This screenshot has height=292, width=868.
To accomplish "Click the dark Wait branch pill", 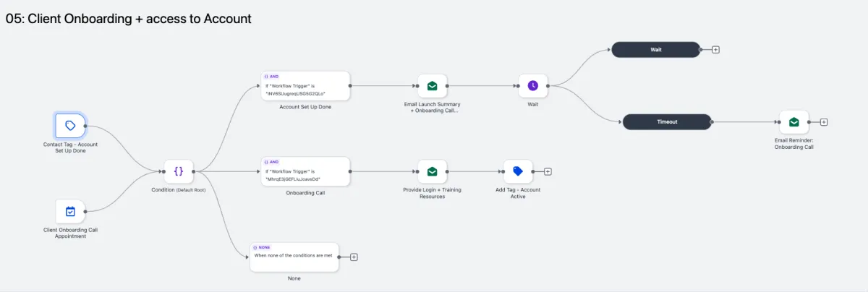I will click(655, 50).
